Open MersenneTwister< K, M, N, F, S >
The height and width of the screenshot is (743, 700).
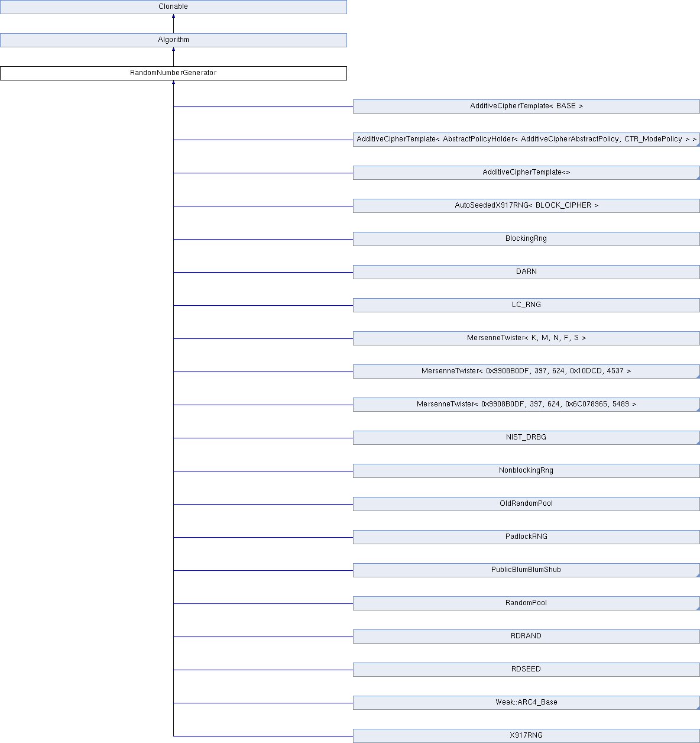pyautogui.click(x=526, y=338)
